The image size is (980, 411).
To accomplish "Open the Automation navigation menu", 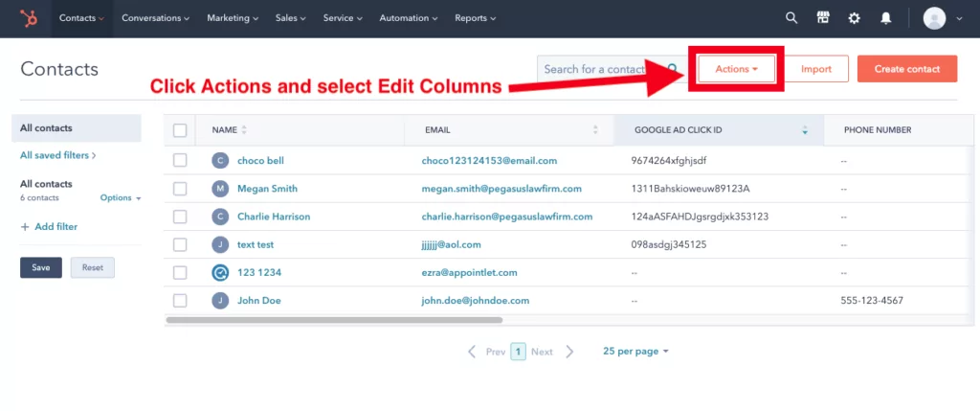I will click(x=409, y=18).
